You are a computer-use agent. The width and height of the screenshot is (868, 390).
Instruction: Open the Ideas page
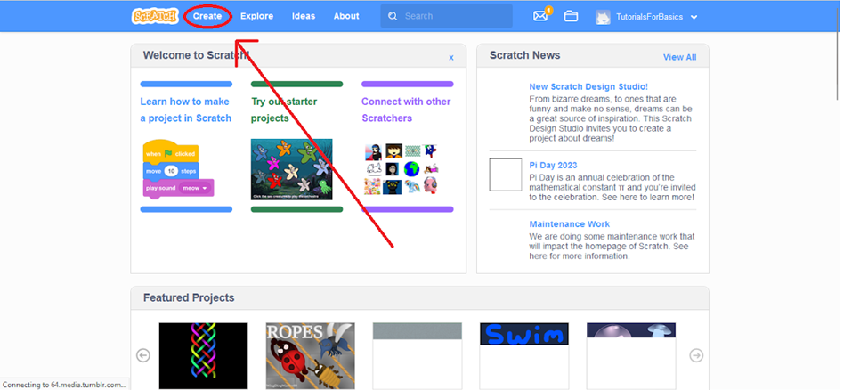pyautogui.click(x=304, y=16)
